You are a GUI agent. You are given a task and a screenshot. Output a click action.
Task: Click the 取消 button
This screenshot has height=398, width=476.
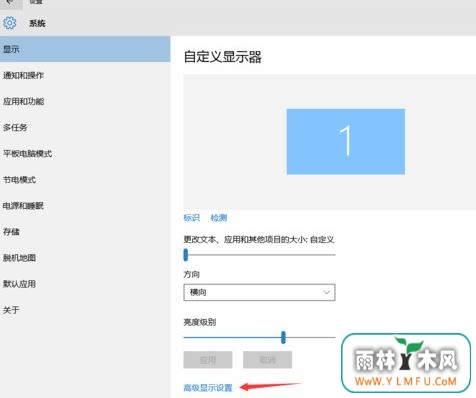(x=267, y=360)
